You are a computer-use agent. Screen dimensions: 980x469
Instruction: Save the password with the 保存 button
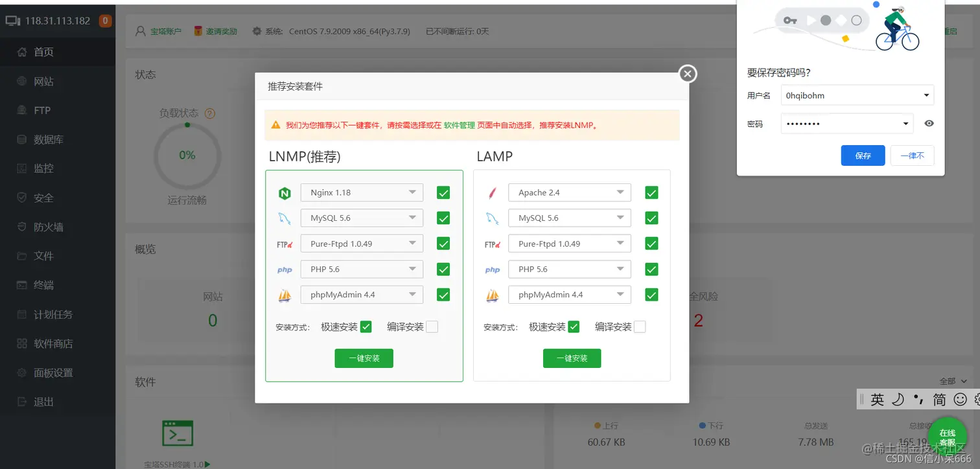863,155
